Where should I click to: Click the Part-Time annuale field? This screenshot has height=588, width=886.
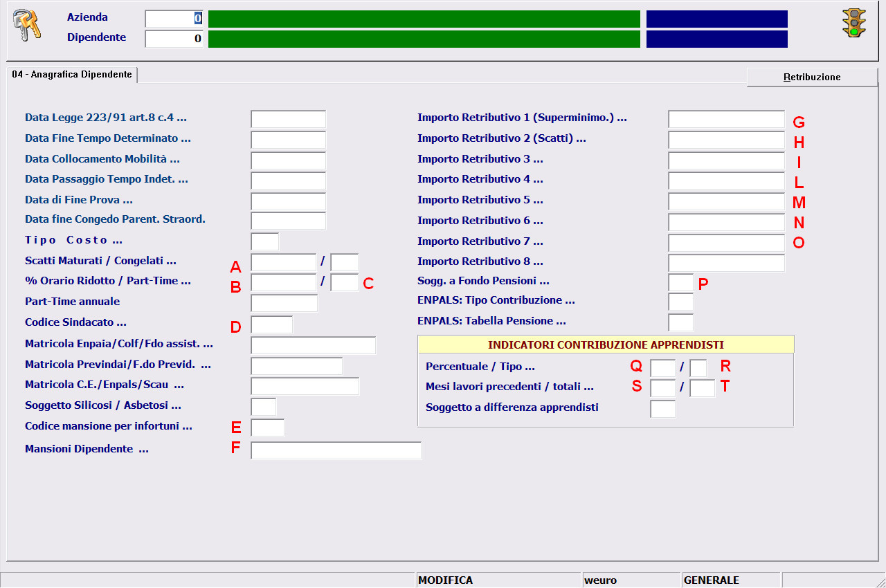click(x=284, y=303)
